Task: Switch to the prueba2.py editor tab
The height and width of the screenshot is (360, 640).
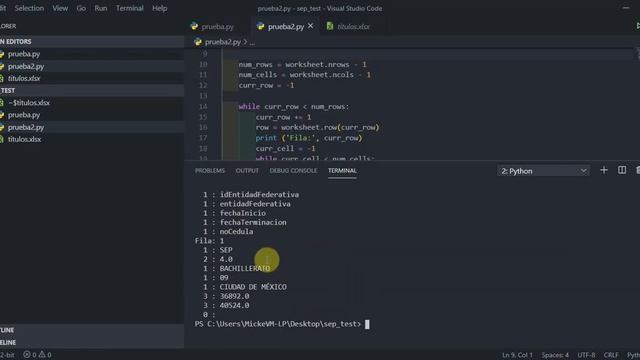Action: 286,27
